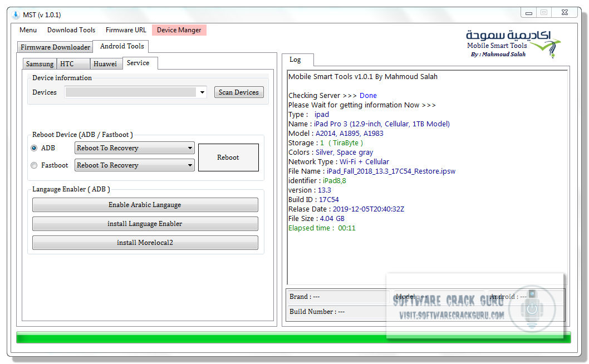The width and height of the screenshot is (589, 364).
Task: Click the iPad Pro 3 name line
Action: click(369, 124)
